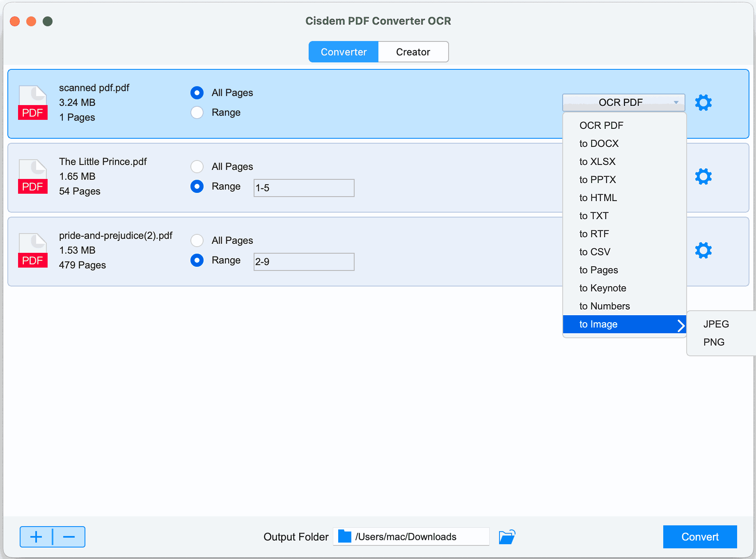This screenshot has width=756, height=559.
Task: Click the 1.65 MB size text
Action: (x=77, y=176)
